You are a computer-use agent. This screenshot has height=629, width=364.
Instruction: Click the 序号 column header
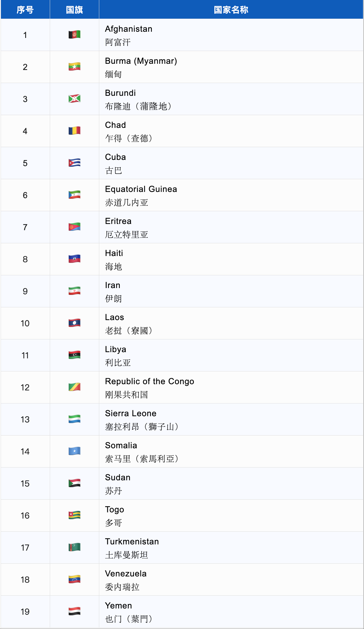[x=25, y=10]
